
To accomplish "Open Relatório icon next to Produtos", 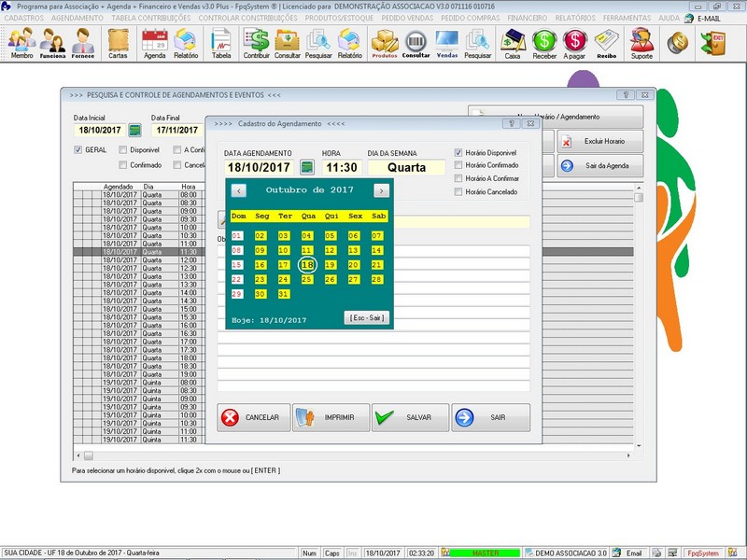I will tap(349, 43).
